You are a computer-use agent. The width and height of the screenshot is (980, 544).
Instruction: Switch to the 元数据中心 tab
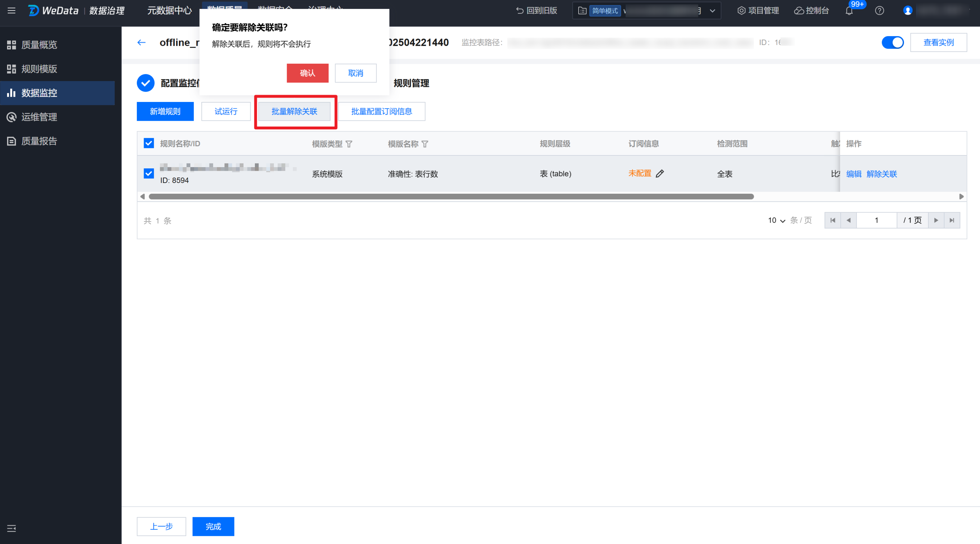click(x=169, y=11)
